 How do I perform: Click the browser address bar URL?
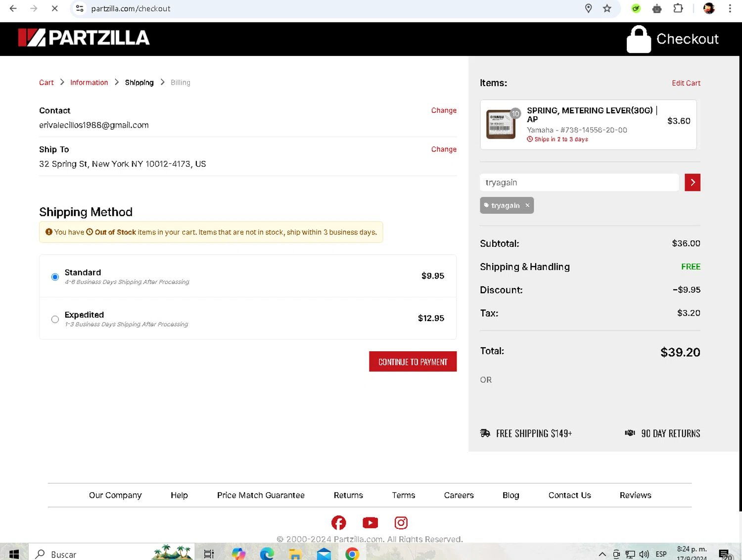(131, 8)
